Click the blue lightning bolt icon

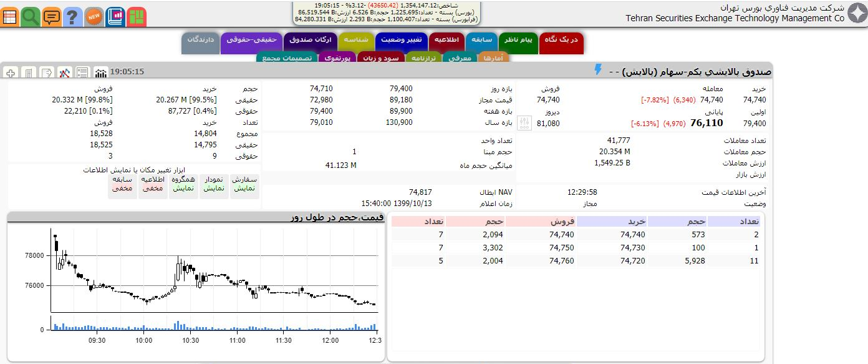[x=598, y=70]
